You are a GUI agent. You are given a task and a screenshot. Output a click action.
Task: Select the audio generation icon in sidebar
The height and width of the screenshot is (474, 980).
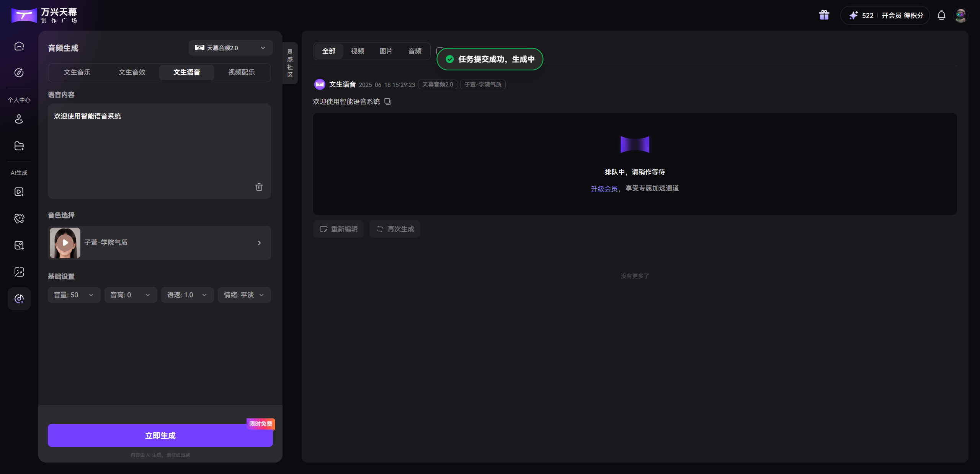point(19,299)
